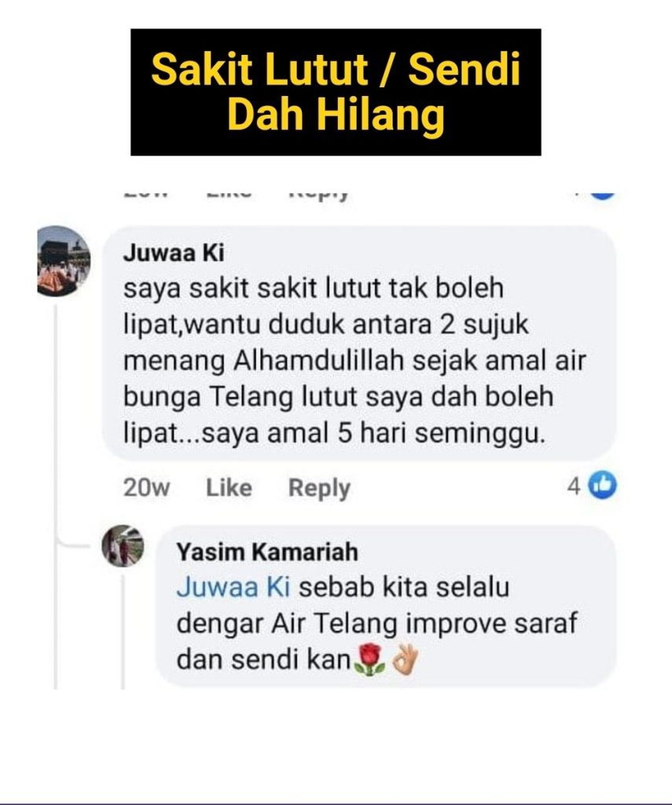Open the blue Juwaa Ki mention in reply

[233, 586]
